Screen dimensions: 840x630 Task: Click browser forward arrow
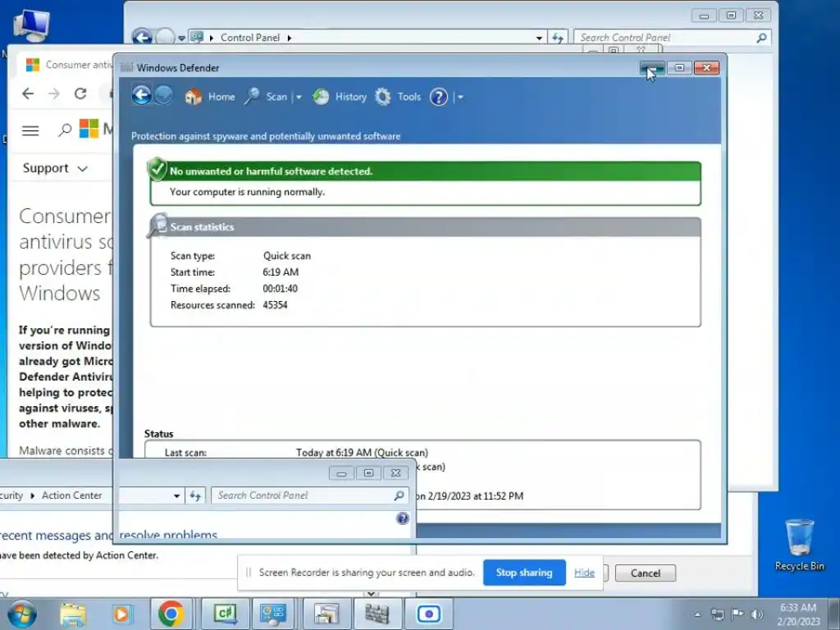pos(54,94)
